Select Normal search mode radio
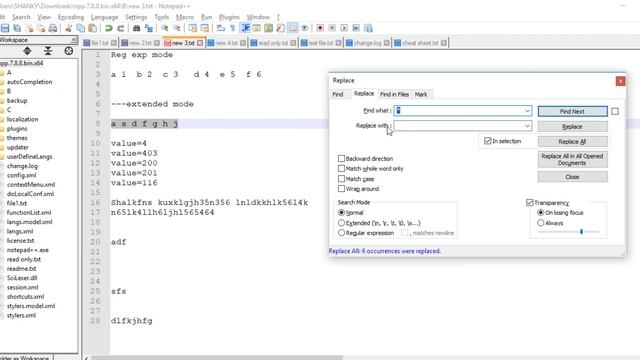Viewport: 640px width, 360px height. point(341,213)
